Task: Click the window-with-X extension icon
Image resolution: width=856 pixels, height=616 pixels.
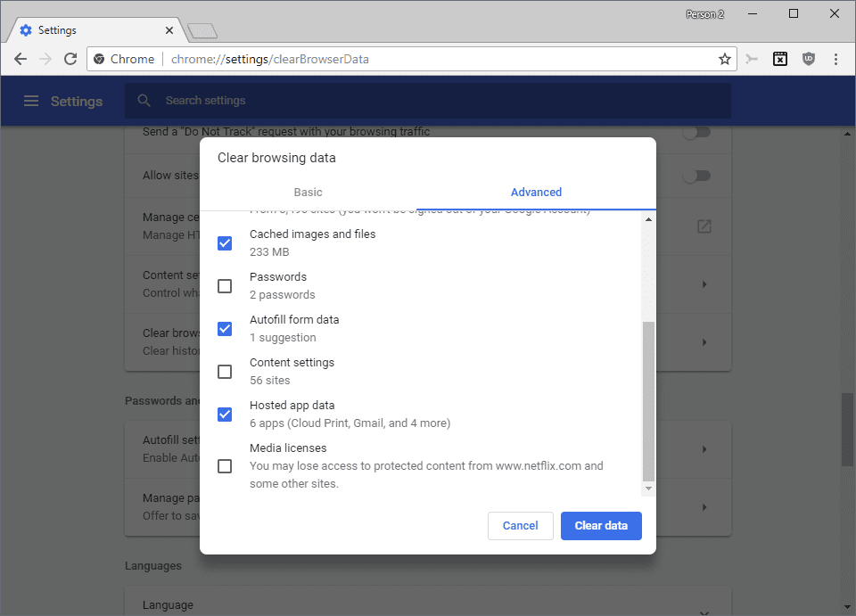Action: coord(780,59)
